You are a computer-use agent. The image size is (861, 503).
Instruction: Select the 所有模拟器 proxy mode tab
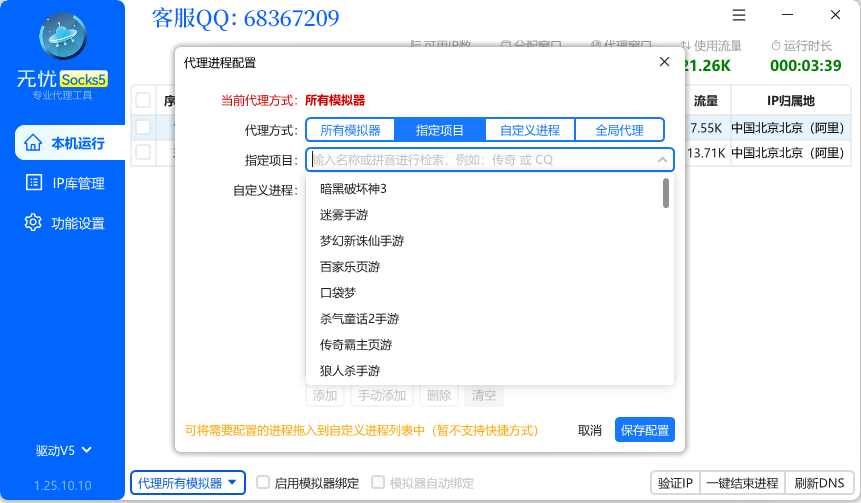pos(350,130)
